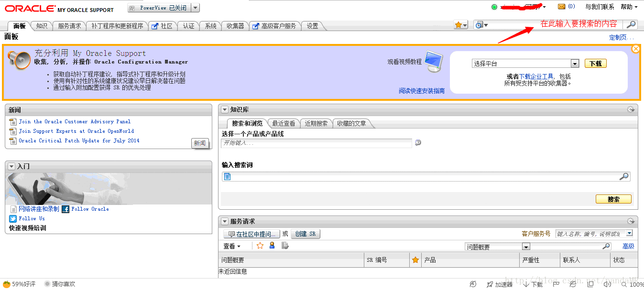
Task: Click the monitor video tutorial icon
Action: (x=434, y=62)
